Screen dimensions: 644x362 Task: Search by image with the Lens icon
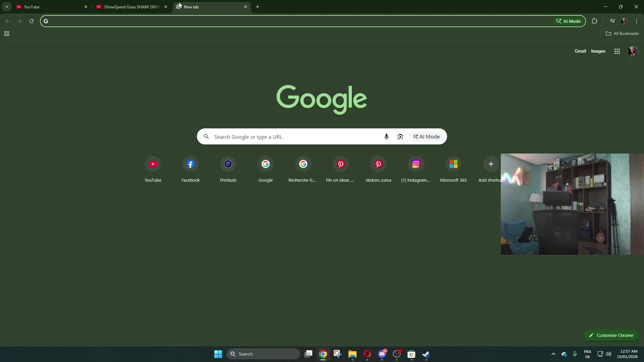coord(400,137)
